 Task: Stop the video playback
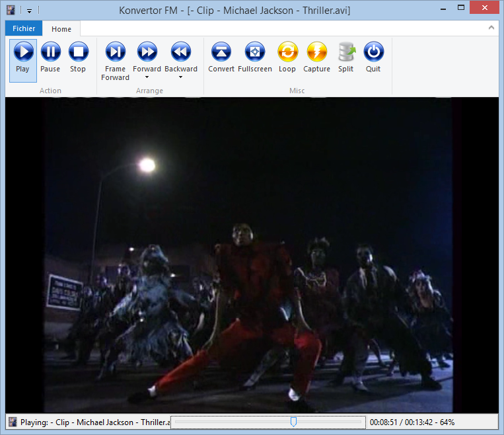coord(78,58)
